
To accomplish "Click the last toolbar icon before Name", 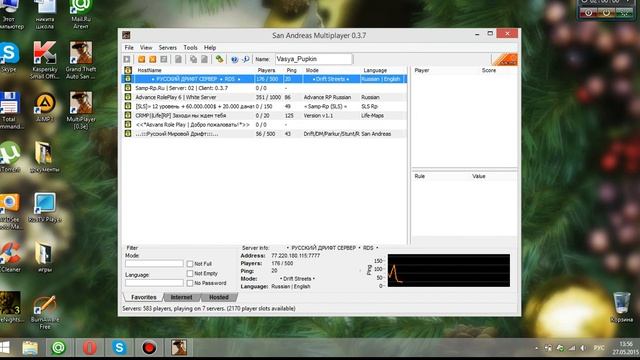I will coord(245,59).
